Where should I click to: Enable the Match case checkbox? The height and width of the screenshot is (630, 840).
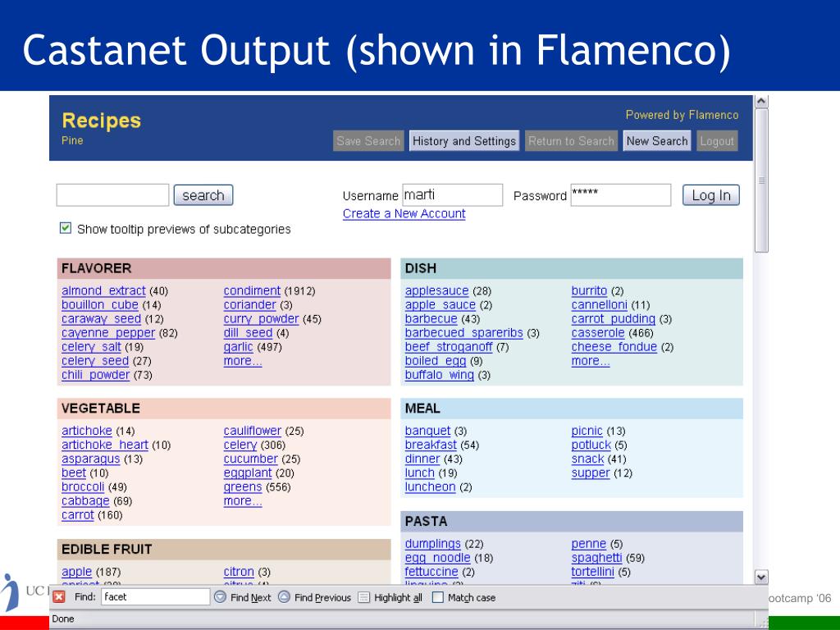pyautogui.click(x=438, y=597)
